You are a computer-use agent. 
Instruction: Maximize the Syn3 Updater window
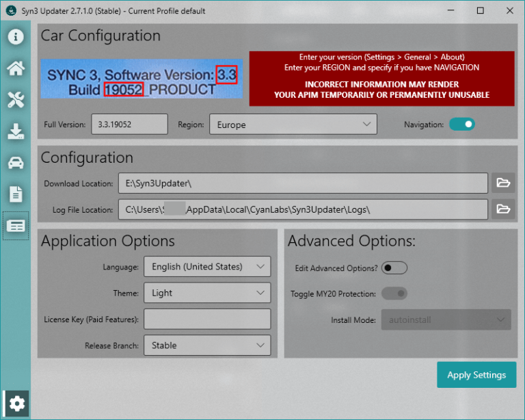(481, 11)
